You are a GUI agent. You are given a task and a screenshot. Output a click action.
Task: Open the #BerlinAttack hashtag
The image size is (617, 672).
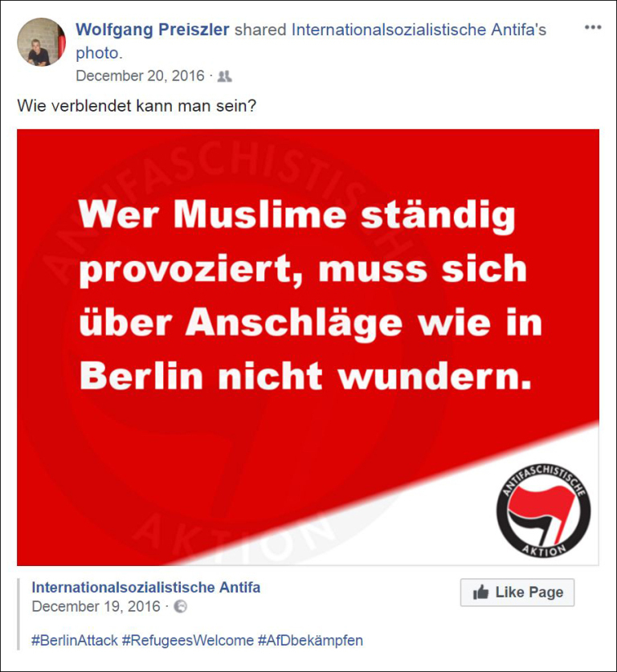[75, 640]
